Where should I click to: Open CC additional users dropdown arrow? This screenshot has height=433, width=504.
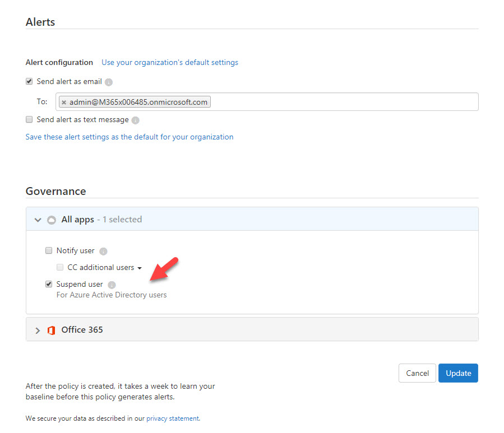click(x=140, y=268)
